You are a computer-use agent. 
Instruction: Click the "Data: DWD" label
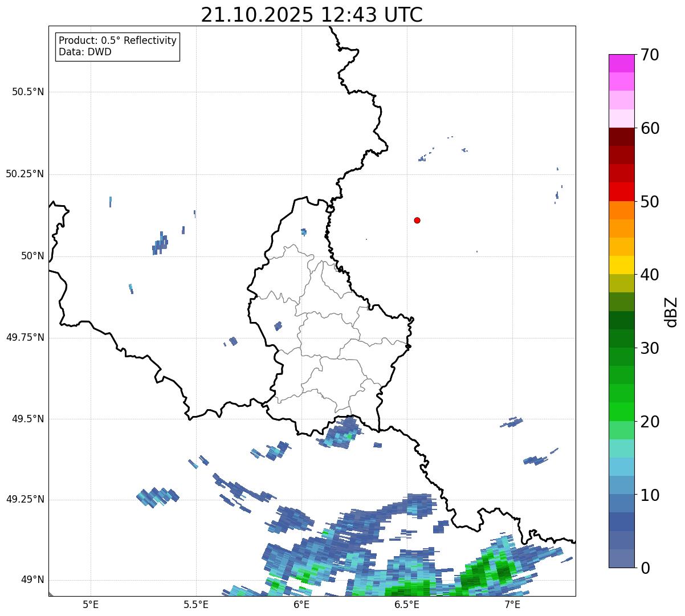coord(85,52)
